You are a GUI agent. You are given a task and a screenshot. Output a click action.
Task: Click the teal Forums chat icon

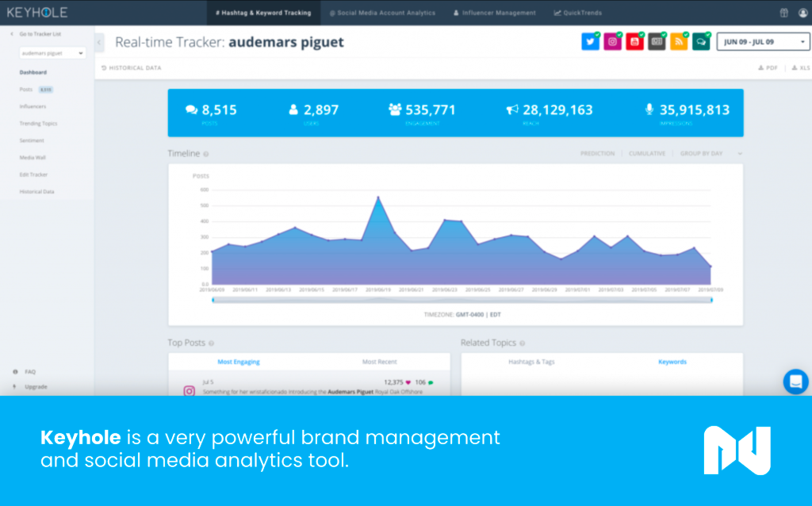point(701,42)
